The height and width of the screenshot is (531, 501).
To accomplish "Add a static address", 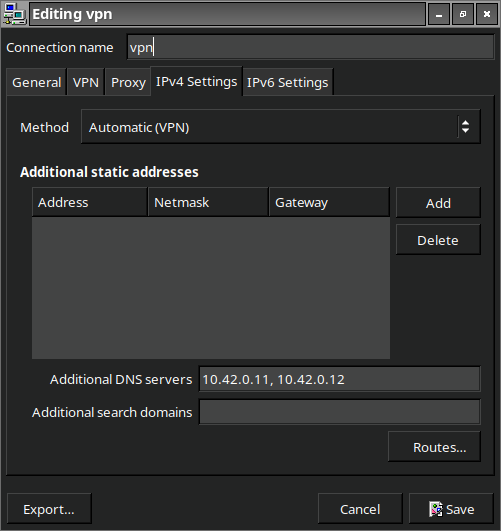I will click(x=438, y=203).
